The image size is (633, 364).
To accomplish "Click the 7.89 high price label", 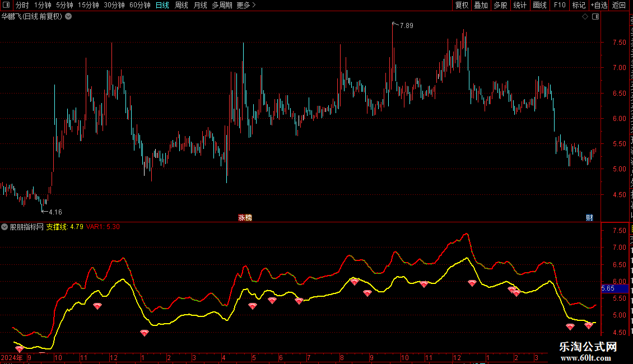I will [x=407, y=25].
